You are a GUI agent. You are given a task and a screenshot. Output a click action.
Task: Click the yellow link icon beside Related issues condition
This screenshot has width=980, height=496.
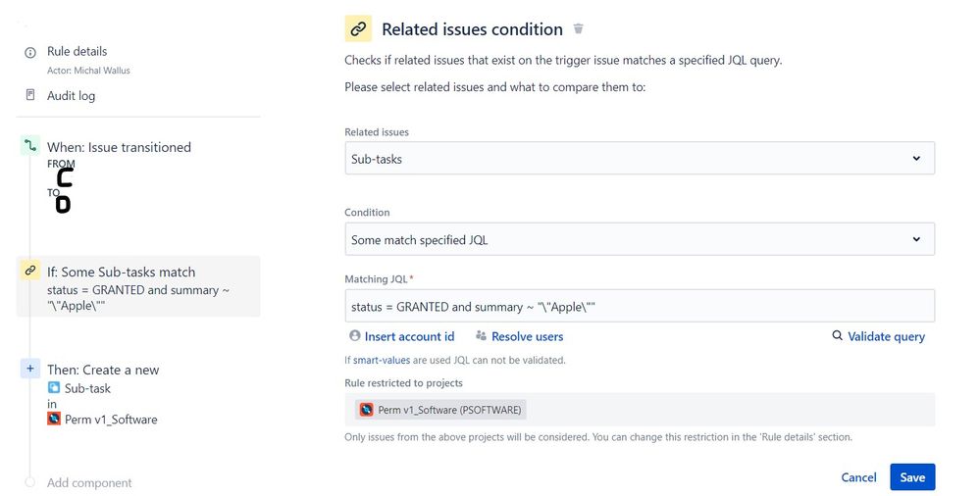pyautogui.click(x=358, y=28)
